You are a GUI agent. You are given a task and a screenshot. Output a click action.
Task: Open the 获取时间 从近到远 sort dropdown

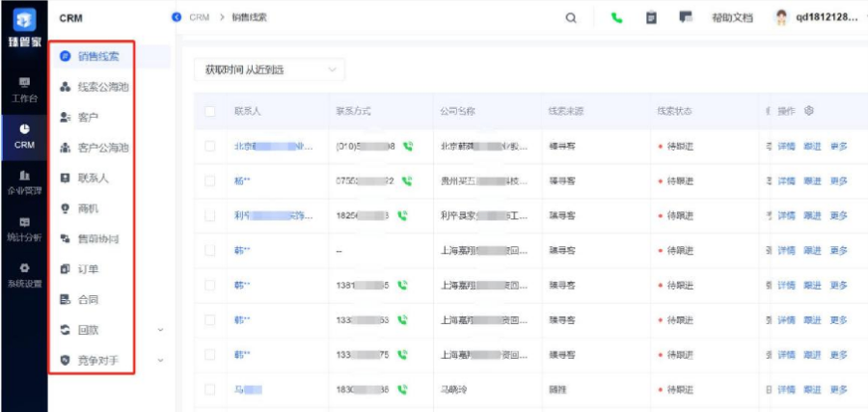(x=269, y=70)
